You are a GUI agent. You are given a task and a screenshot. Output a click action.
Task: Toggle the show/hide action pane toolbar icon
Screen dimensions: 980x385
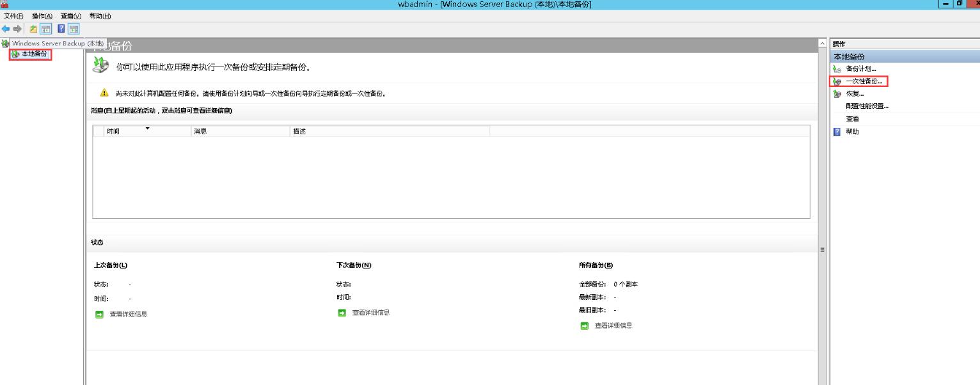(x=74, y=29)
